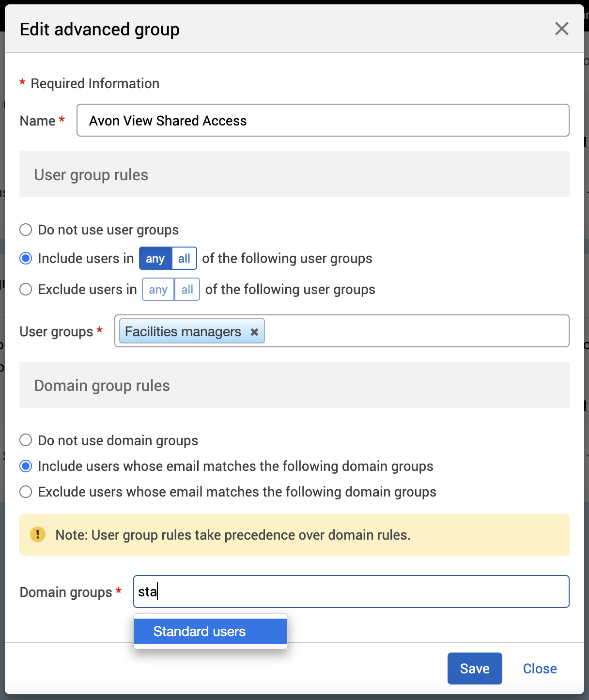The width and height of the screenshot is (589, 700).
Task: Close the dialog with the X icon
Action: click(x=561, y=29)
